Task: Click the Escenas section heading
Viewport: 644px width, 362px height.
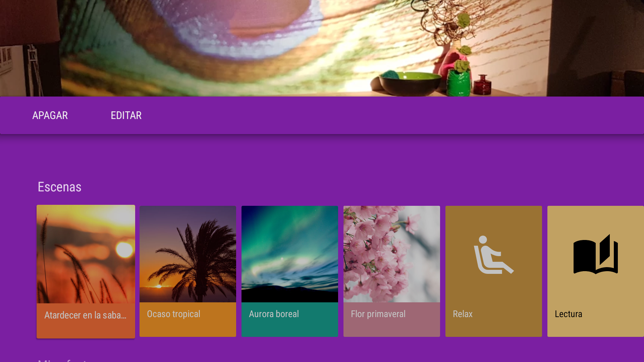Action: pos(59,187)
